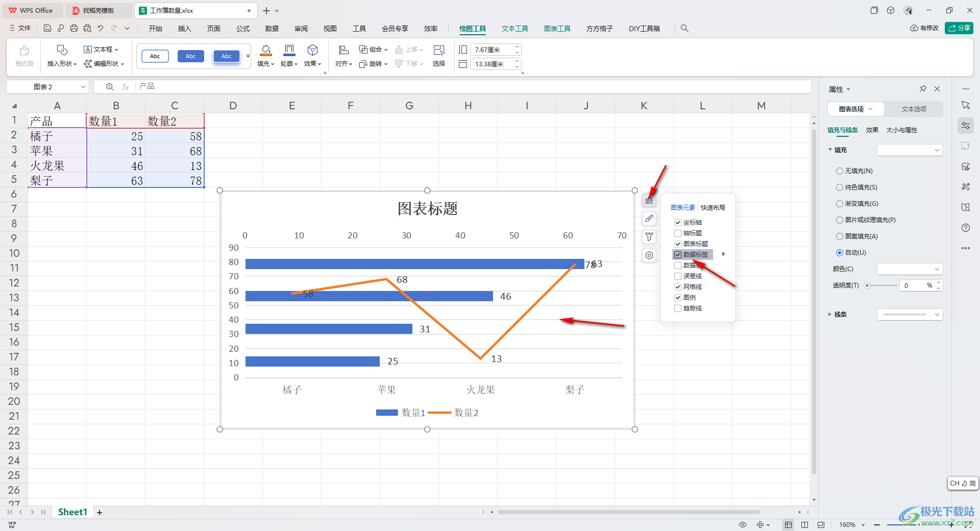The height and width of the screenshot is (531, 980).
Task: Select the 渐变填充(G) radio option
Action: [840, 204]
